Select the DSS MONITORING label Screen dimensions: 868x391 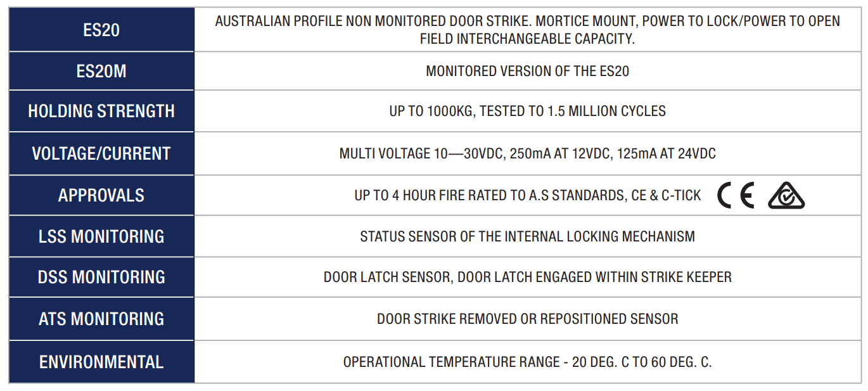point(101,277)
